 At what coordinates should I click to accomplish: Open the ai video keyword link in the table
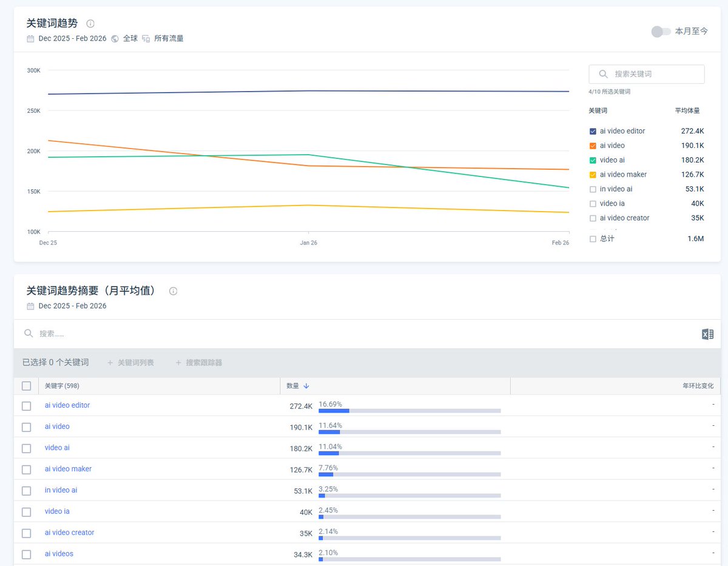click(x=57, y=426)
